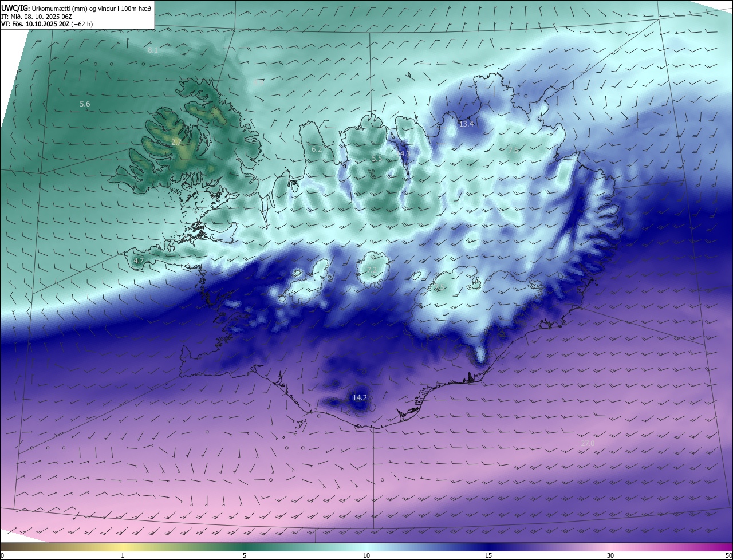Click the 4.7 value on the map

pyautogui.click(x=138, y=261)
